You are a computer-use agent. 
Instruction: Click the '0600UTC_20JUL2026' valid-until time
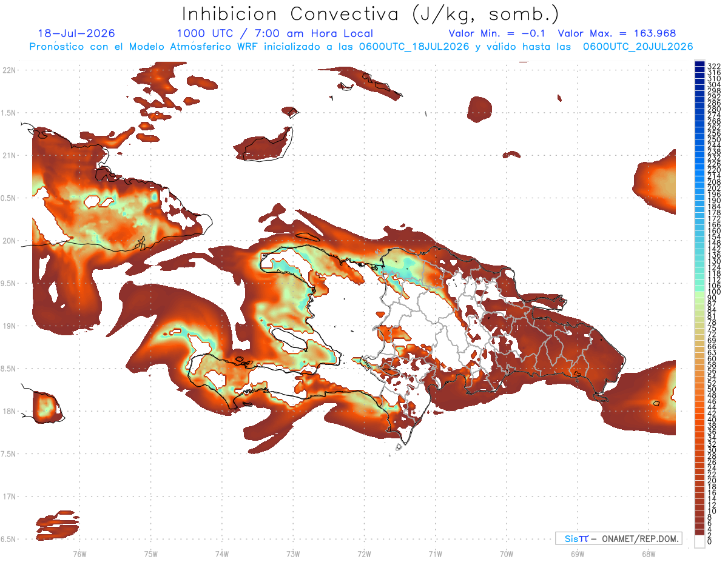[638, 47]
